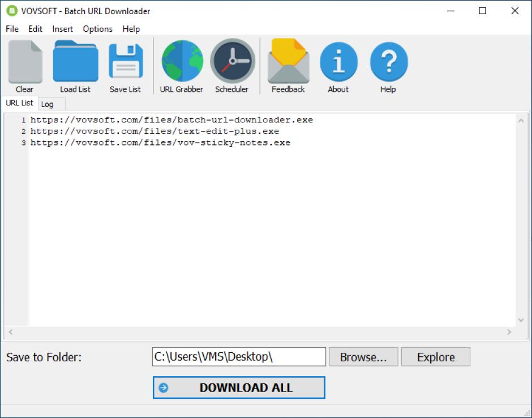Maximize the Batch URL Downloader window
532x418 pixels.
(482, 11)
